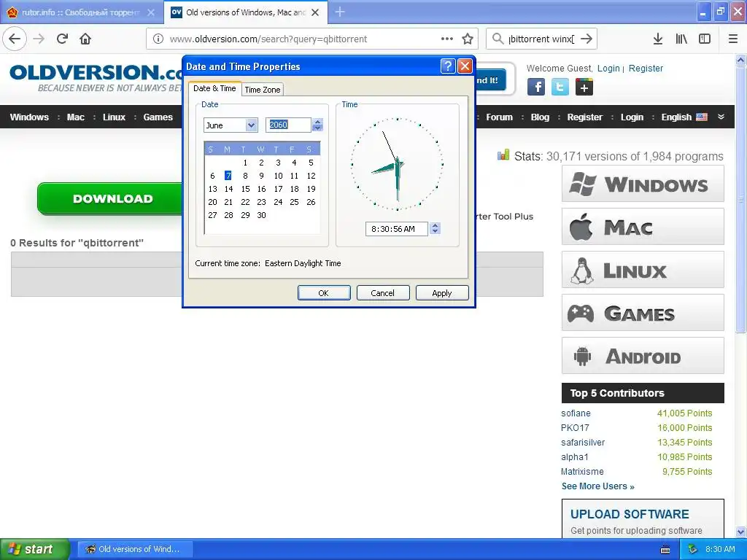
Task: Open the Facebook social icon
Action: point(536,87)
